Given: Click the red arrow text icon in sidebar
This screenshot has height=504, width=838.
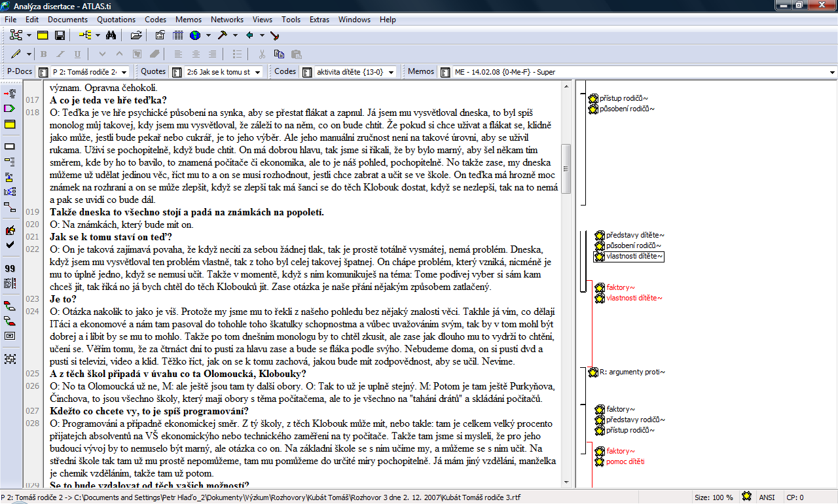Looking at the screenshot, I should point(10,94).
